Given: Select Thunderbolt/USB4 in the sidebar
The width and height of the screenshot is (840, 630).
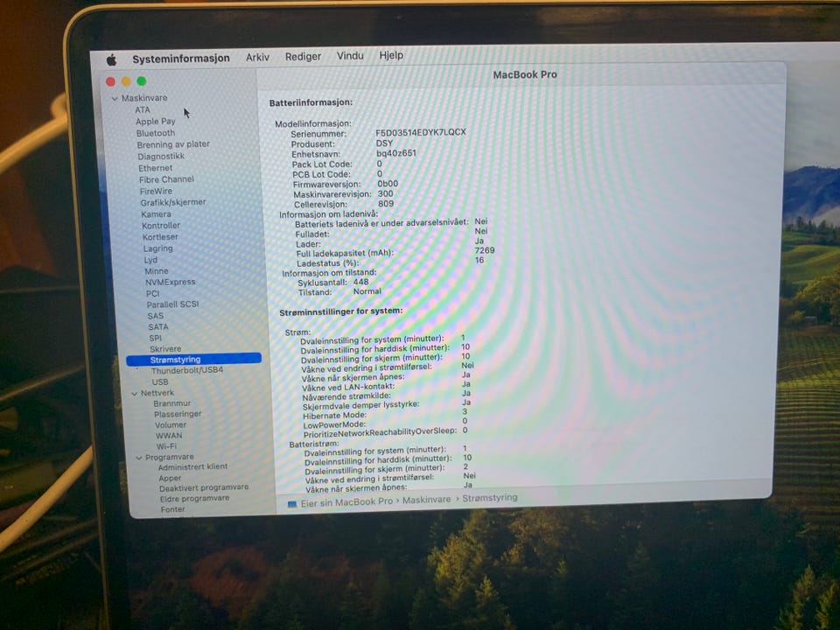Looking at the screenshot, I should point(187,370).
